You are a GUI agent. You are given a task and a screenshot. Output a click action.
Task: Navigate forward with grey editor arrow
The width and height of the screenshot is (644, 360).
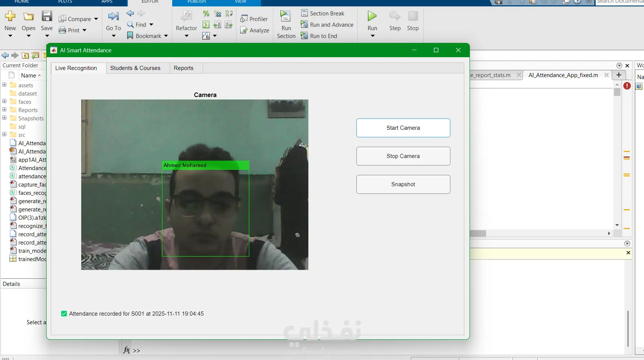point(141,14)
